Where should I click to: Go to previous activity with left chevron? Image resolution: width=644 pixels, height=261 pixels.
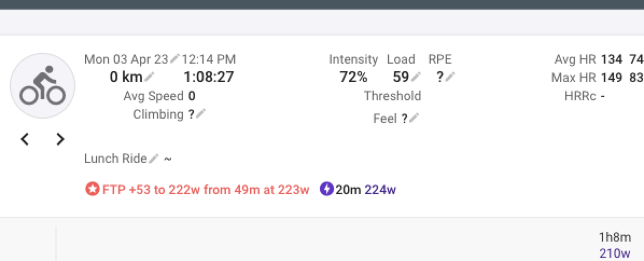tap(25, 140)
